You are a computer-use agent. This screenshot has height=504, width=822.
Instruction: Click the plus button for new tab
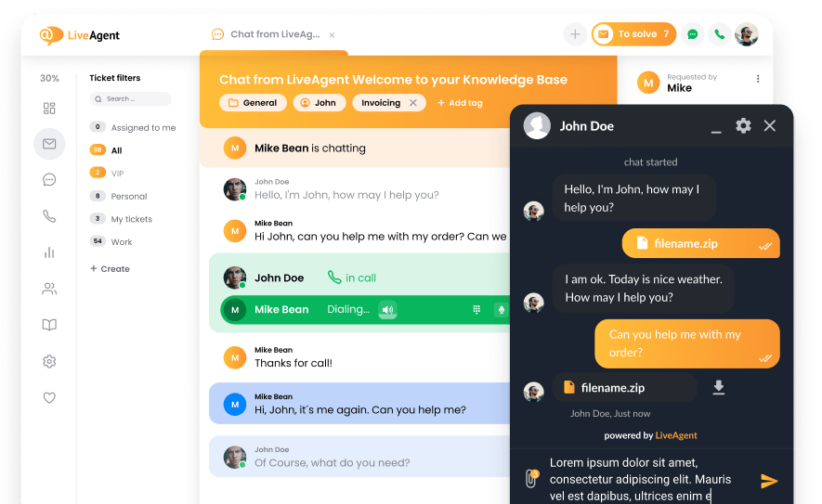point(575,34)
